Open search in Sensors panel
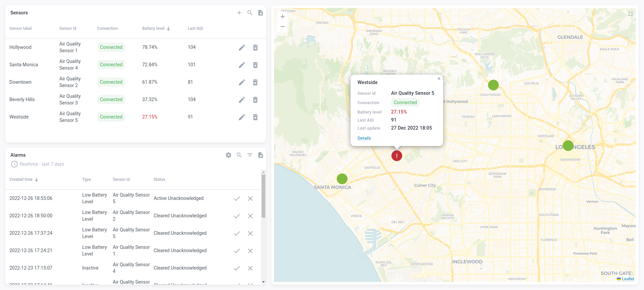Viewport: 644px width, 290px height. coord(250,13)
